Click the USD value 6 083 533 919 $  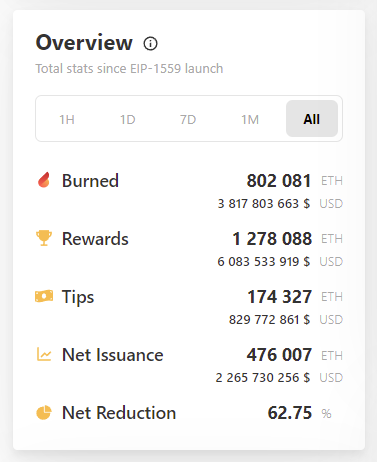(264, 262)
